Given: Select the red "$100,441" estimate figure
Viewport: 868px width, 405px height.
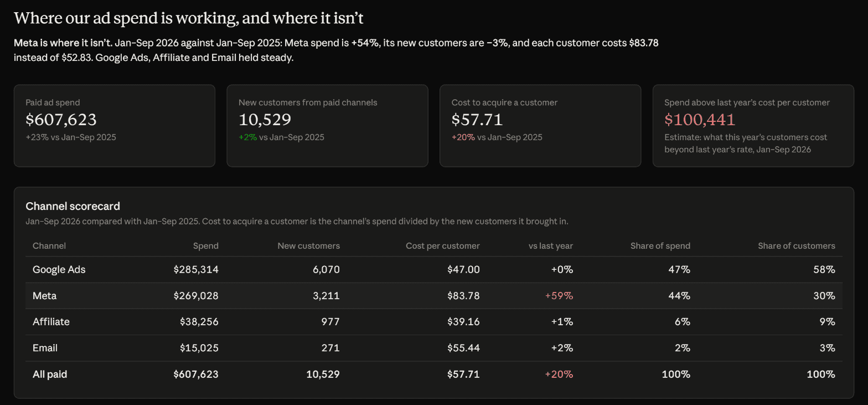Looking at the screenshot, I should [700, 120].
